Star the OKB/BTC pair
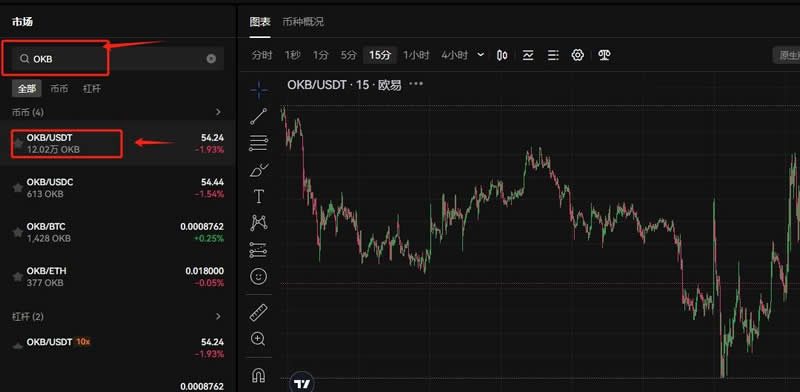800x392 pixels. coord(18,232)
